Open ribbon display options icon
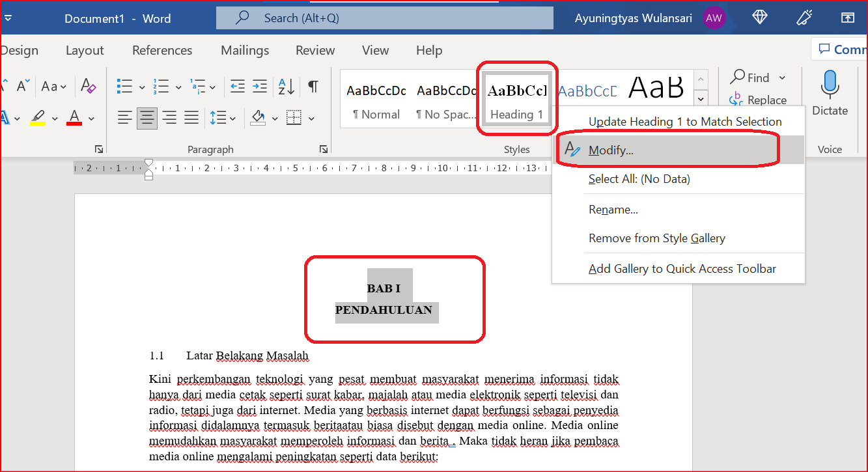The width and height of the screenshot is (868, 472). (x=847, y=18)
